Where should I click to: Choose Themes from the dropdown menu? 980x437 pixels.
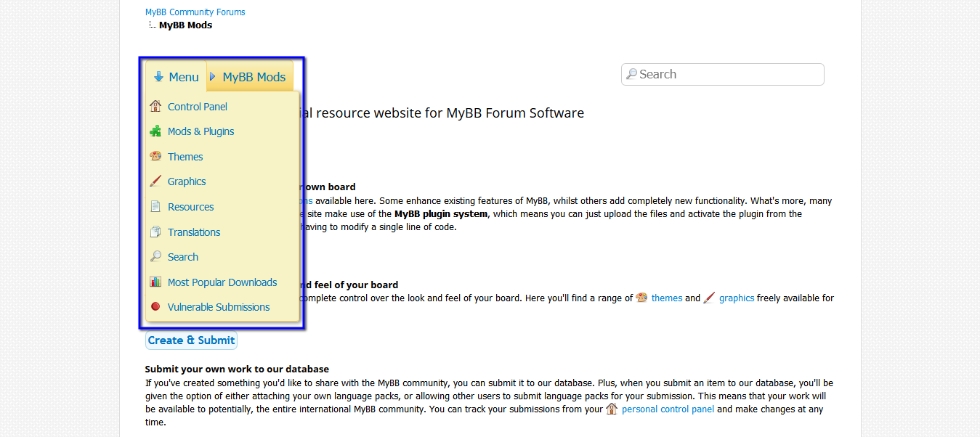[185, 157]
